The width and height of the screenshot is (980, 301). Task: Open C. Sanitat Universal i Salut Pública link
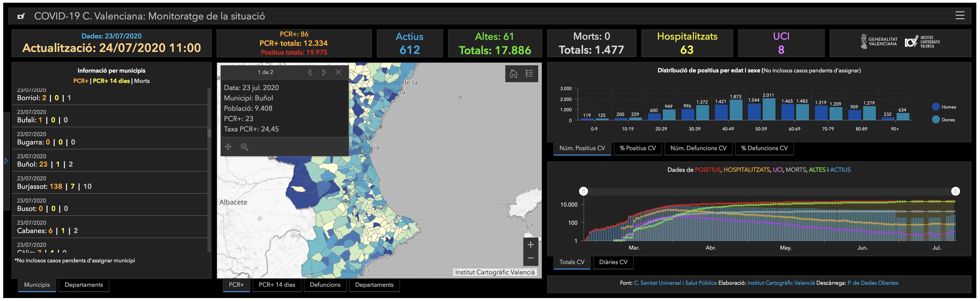(675, 283)
